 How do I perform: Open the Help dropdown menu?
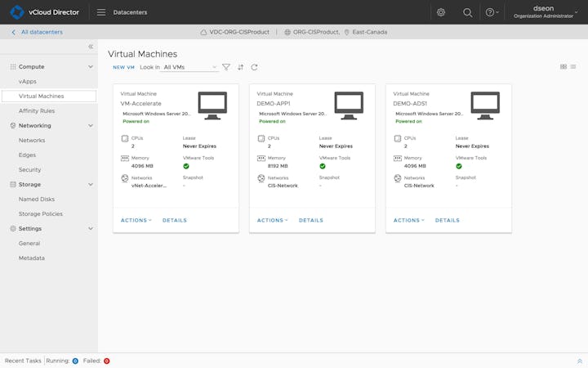pos(492,12)
